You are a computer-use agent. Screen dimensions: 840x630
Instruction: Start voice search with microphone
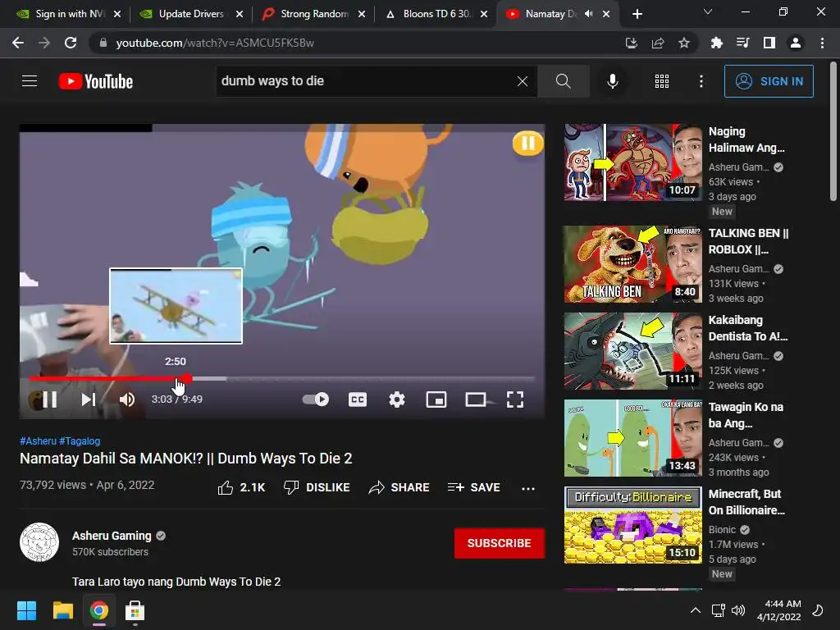pos(612,81)
